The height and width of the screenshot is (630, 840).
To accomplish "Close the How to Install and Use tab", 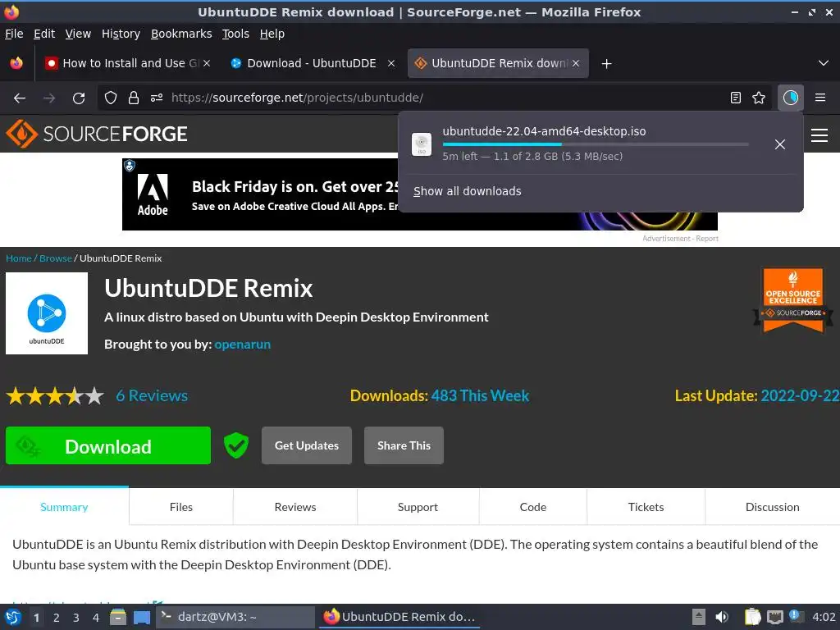I will tap(207, 63).
